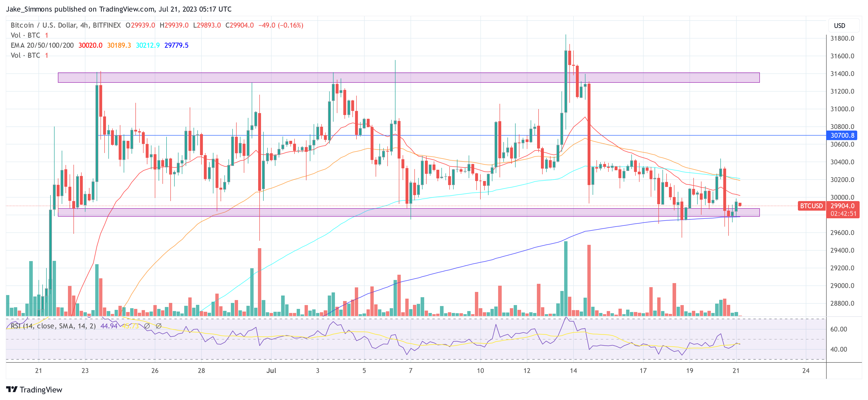Click the EMA 20/50/100/200 indicator legend
The width and height of the screenshot is (868, 400).
pyautogui.click(x=42, y=45)
